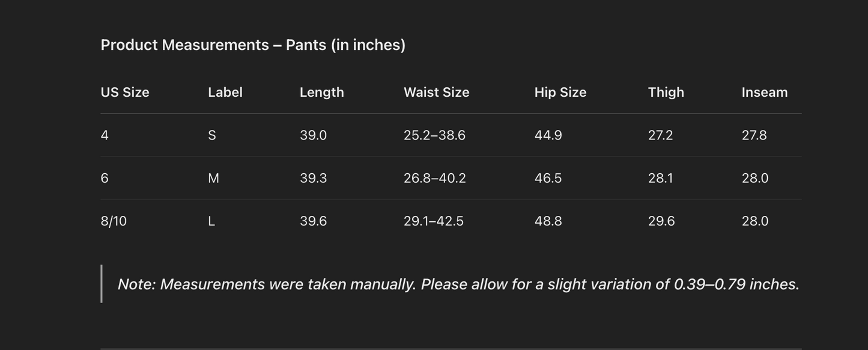The width and height of the screenshot is (868, 350).
Task: Click the thigh value 28.1
Action: click(x=661, y=179)
